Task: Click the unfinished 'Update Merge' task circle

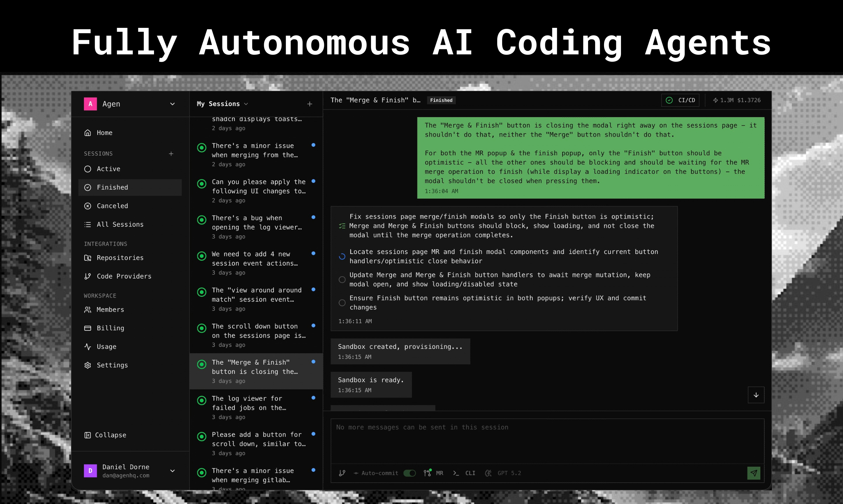Action: coord(342,280)
